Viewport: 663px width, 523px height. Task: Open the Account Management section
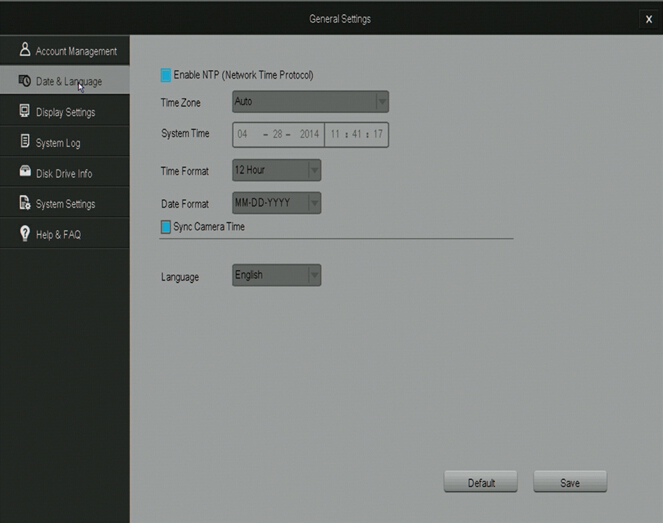(65, 50)
